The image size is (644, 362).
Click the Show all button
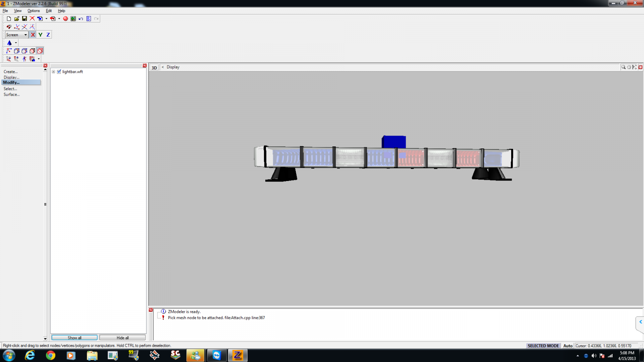[74, 337]
